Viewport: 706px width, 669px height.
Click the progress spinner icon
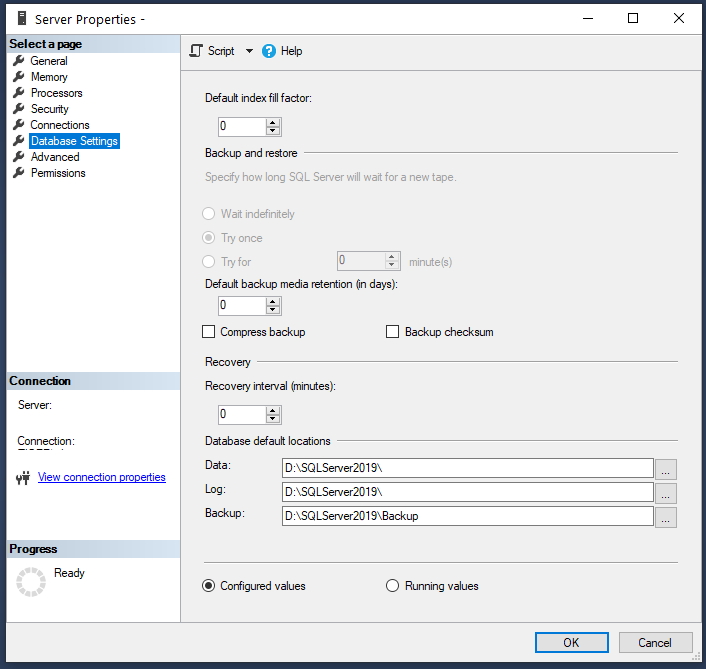(31, 582)
